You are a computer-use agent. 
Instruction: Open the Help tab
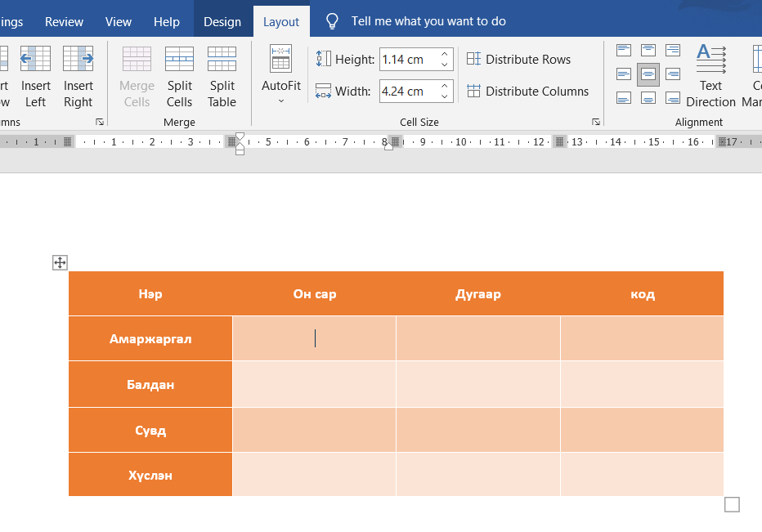coord(167,22)
